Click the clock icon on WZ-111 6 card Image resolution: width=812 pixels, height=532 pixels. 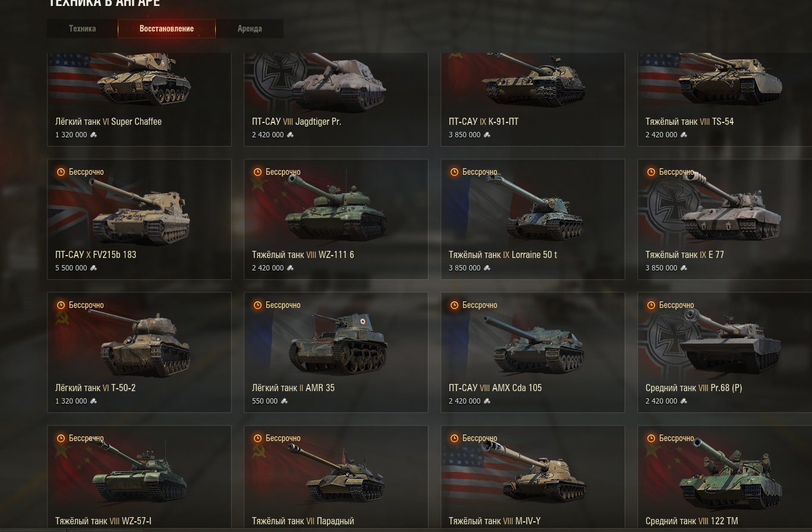click(x=257, y=172)
